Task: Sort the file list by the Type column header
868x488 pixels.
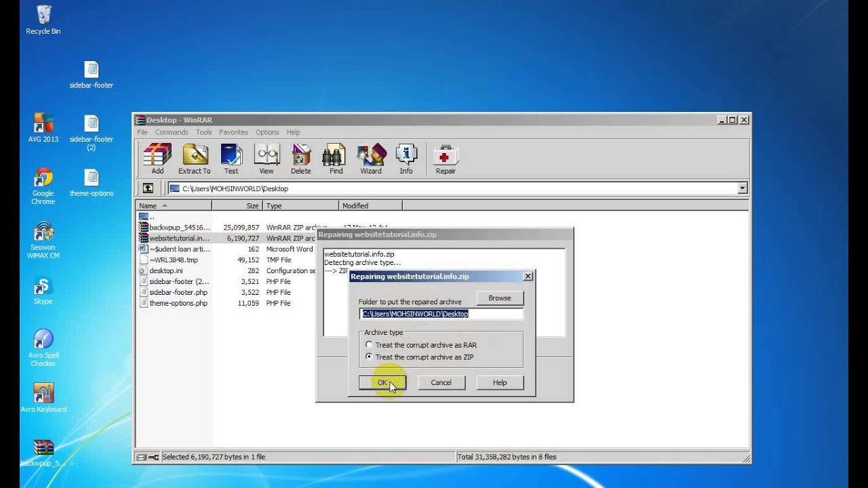Action: click(301, 205)
